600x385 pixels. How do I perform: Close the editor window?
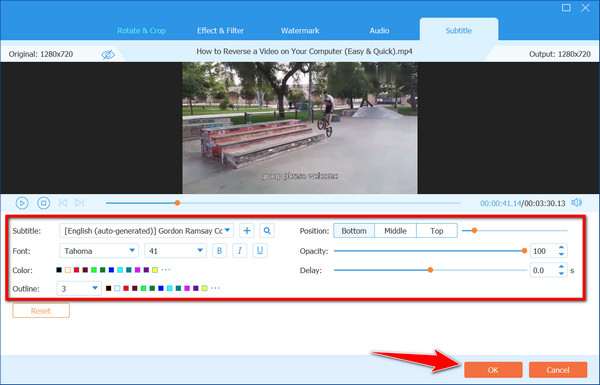[585, 8]
